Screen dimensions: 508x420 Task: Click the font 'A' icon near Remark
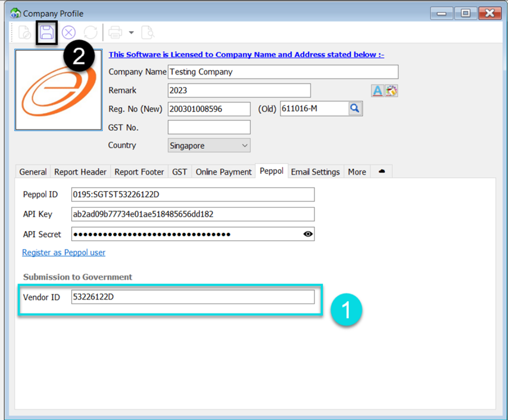pos(377,91)
